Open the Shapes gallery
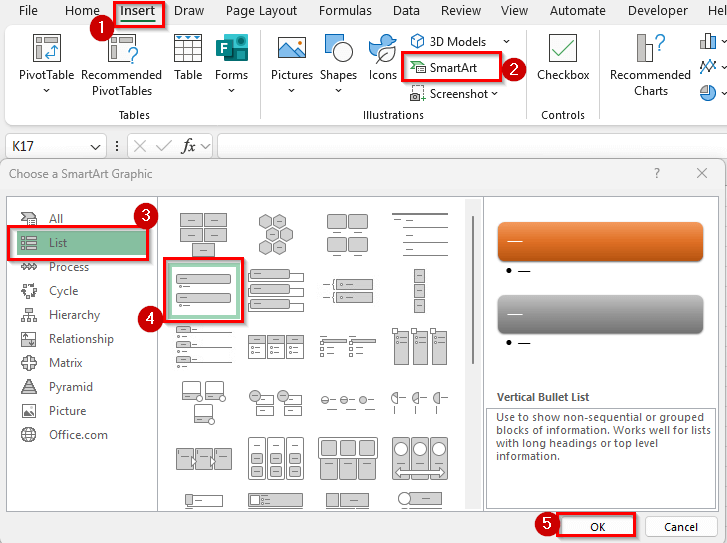The image size is (727, 543). click(338, 64)
